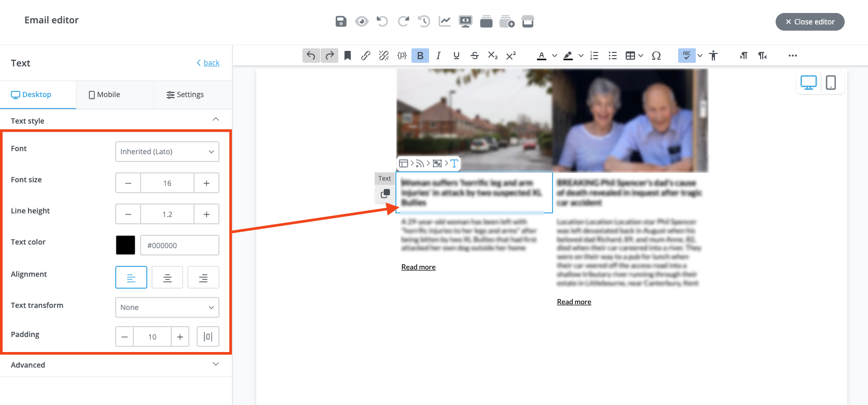Image resolution: width=868 pixels, height=405 pixels.
Task: Insert a special character with omega icon
Action: coord(656,56)
